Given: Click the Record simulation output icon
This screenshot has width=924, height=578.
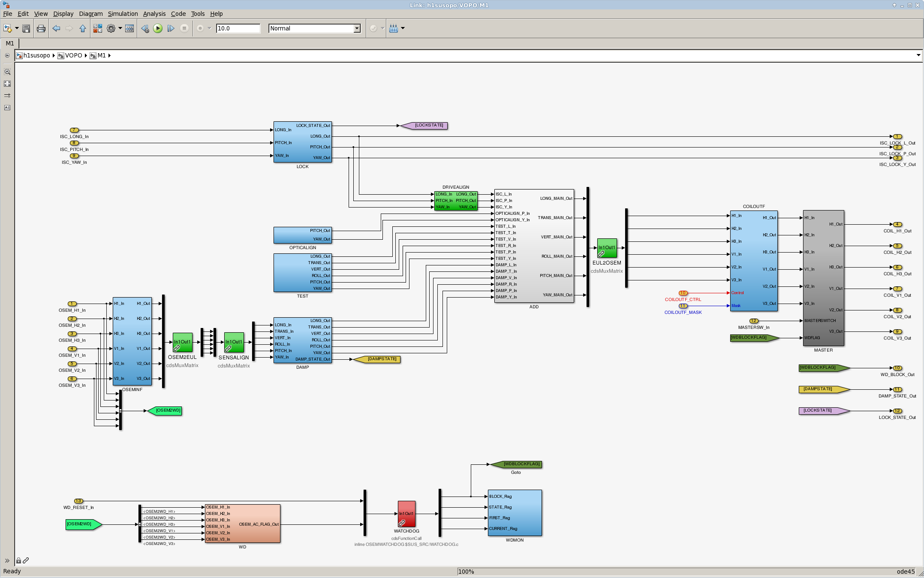Looking at the screenshot, I should (200, 28).
